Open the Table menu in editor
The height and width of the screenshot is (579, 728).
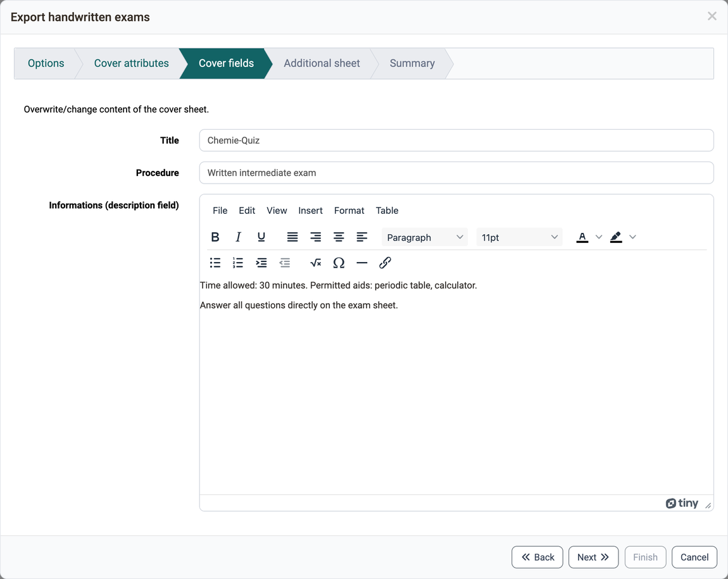387,211
